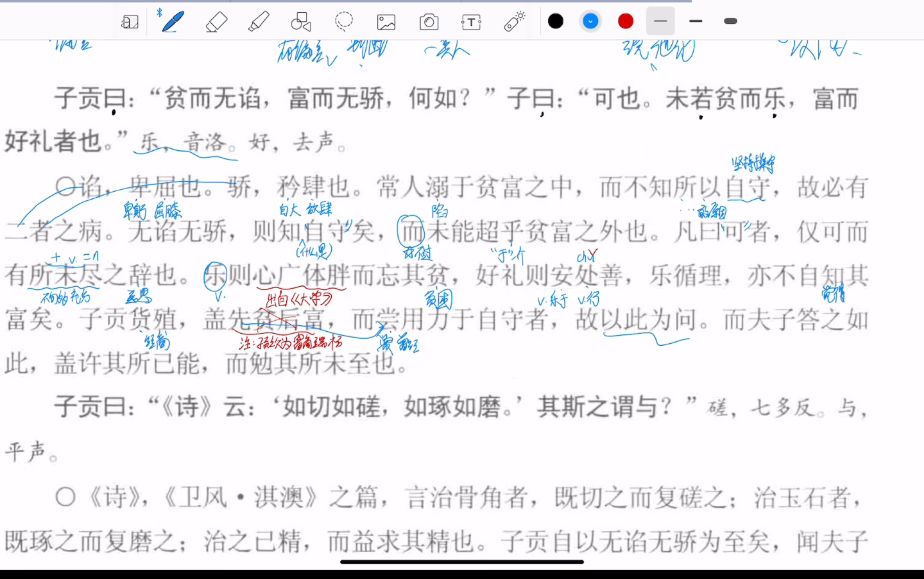Select the thickest stroke width

731,21
